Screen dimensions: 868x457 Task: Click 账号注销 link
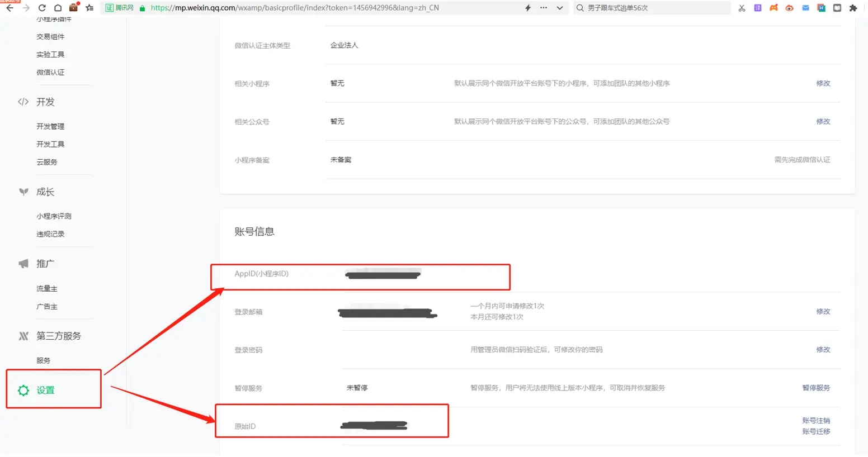pyautogui.click(x=816, y=420)
